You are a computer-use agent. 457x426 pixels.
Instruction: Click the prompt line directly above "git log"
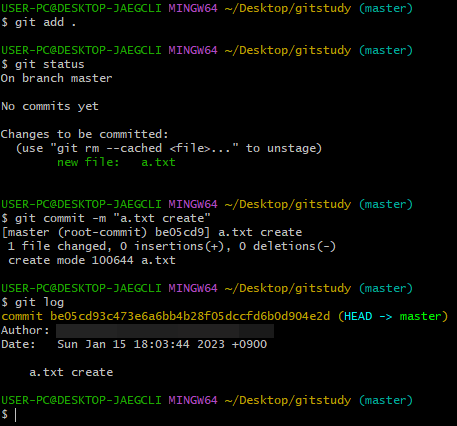207,288
